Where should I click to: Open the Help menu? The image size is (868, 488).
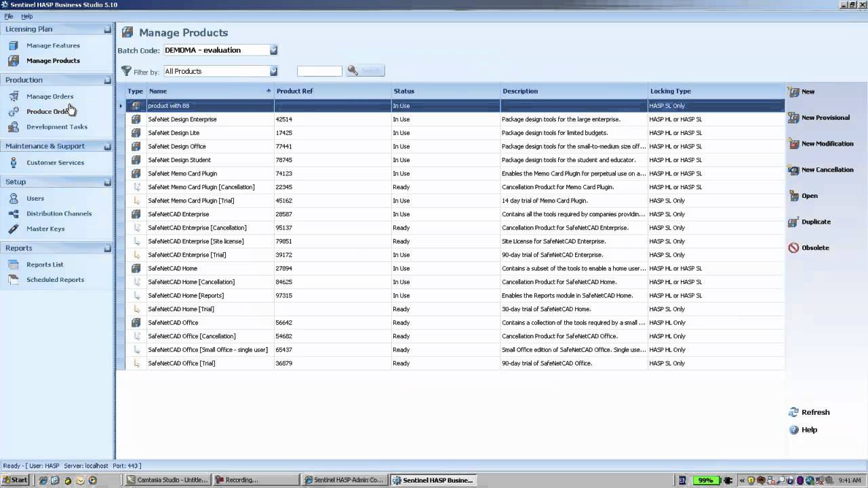click(26, 16)
